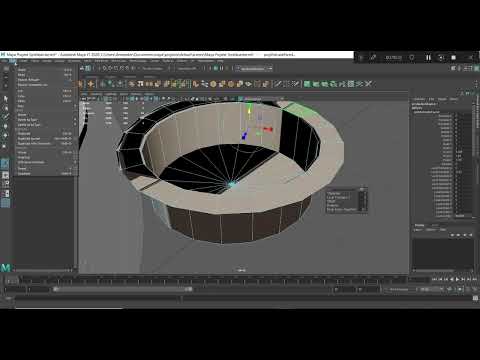Toggle Keep Faces Together in in-view editor
The width and height of the screenshot is (480, 360).
click(x=342, y=210)
